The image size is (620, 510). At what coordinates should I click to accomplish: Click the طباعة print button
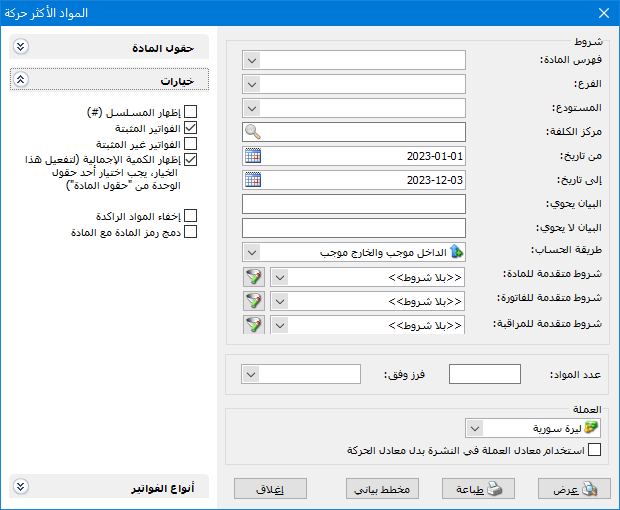pos(478,489)
